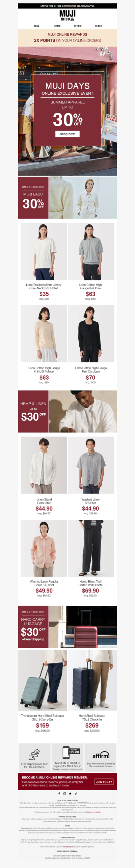This screenshot has width=135, height=868.
Task: Open the Twitter bird icon
Action: [x=70, y=794]
